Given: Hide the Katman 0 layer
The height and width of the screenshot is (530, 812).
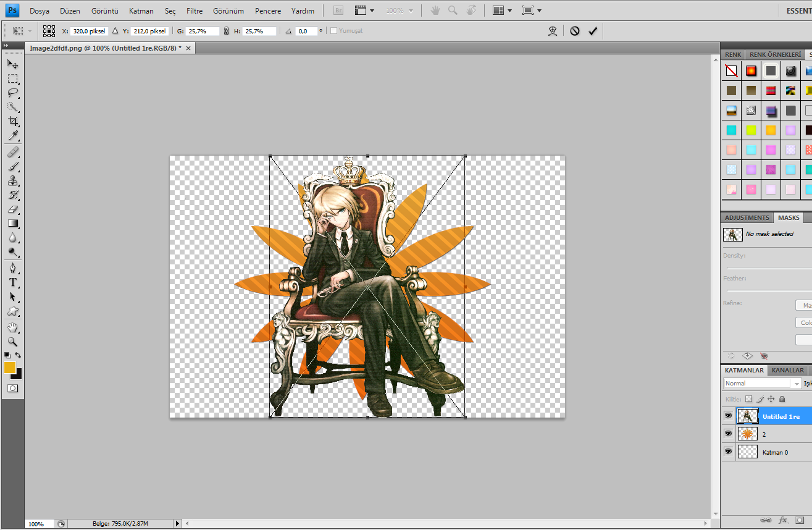Looking at the screenshot, I should click(729, 452).
